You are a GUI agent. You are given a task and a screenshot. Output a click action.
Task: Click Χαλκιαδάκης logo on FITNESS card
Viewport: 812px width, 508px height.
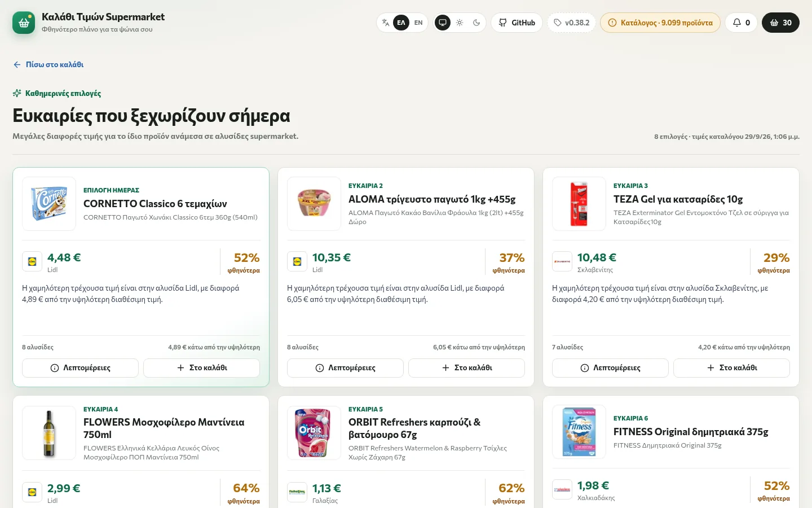[562, 489]
